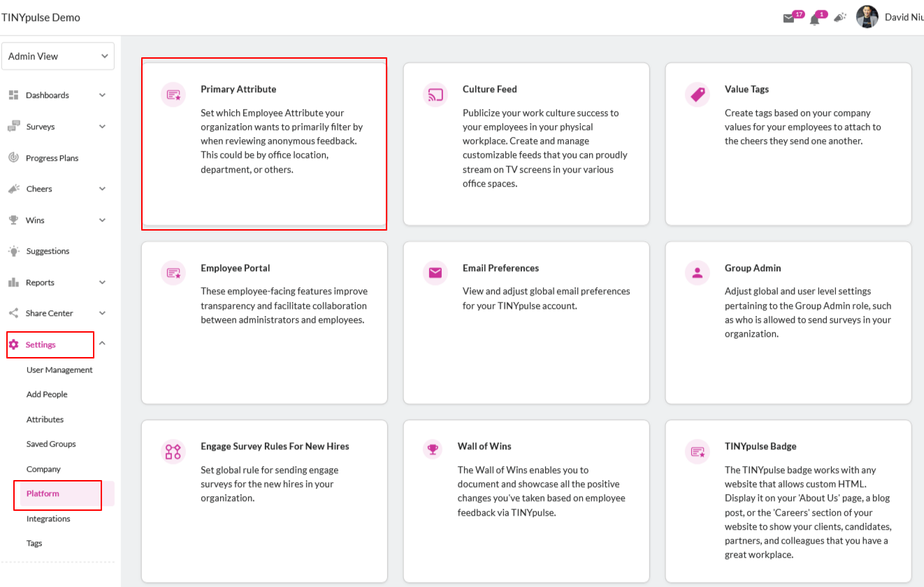This screenshot has width=924, height=587.
Task: Expand the Dashboards menu chevron
Action: [102, 95]
